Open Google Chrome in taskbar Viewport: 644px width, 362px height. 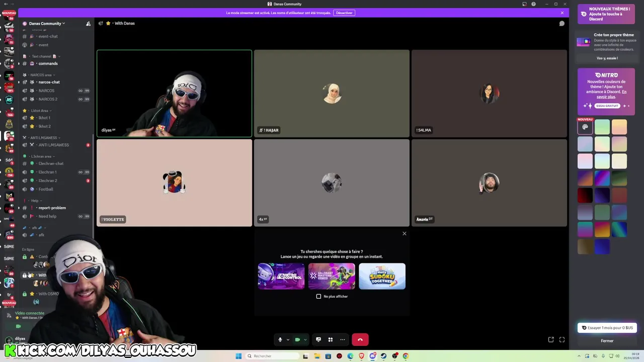click(406, 356)
